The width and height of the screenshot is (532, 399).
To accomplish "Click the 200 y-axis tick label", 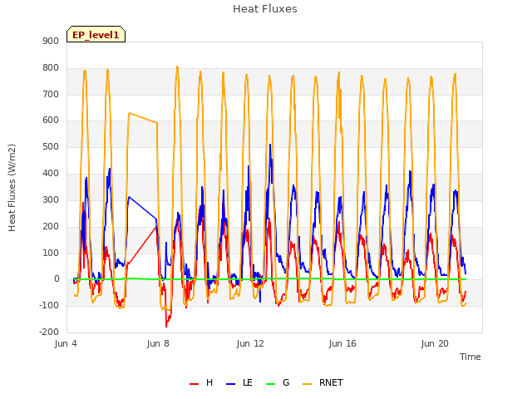I will tap(51, 226).
